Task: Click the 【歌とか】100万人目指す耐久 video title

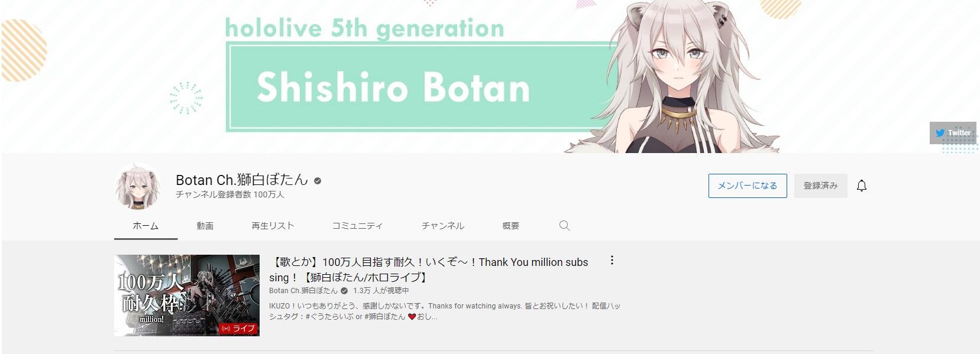Action: click(429, 269)
